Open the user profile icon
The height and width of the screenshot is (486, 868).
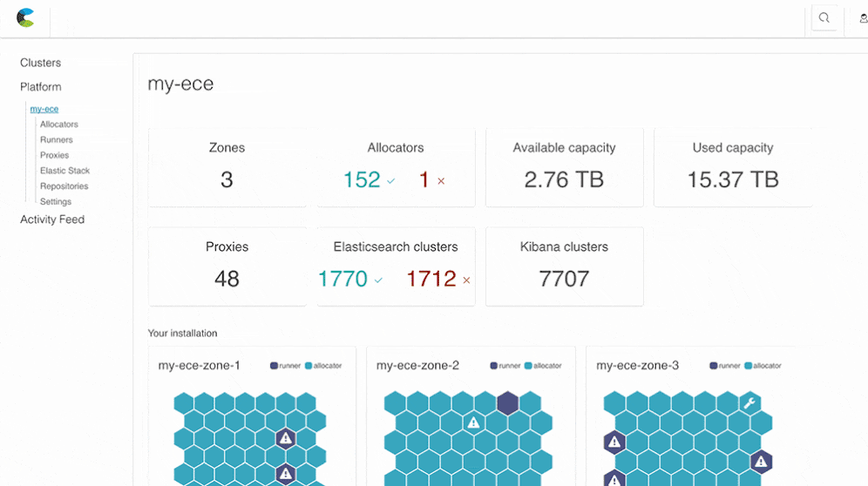click(x=863, y=18)
